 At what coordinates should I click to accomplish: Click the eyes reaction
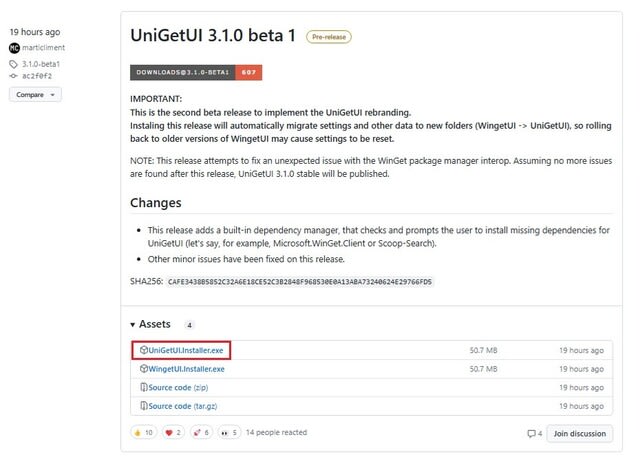[228, 433]
